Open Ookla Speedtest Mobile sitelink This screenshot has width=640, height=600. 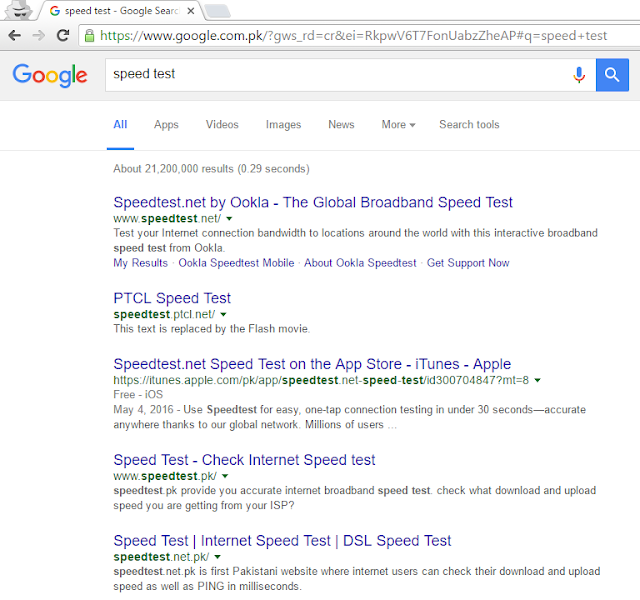[236, 263]
